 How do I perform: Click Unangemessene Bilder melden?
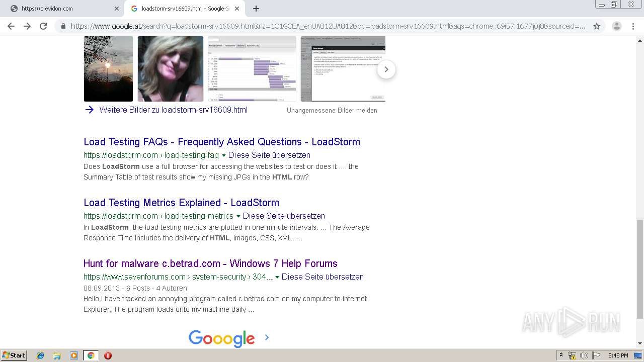332,110
